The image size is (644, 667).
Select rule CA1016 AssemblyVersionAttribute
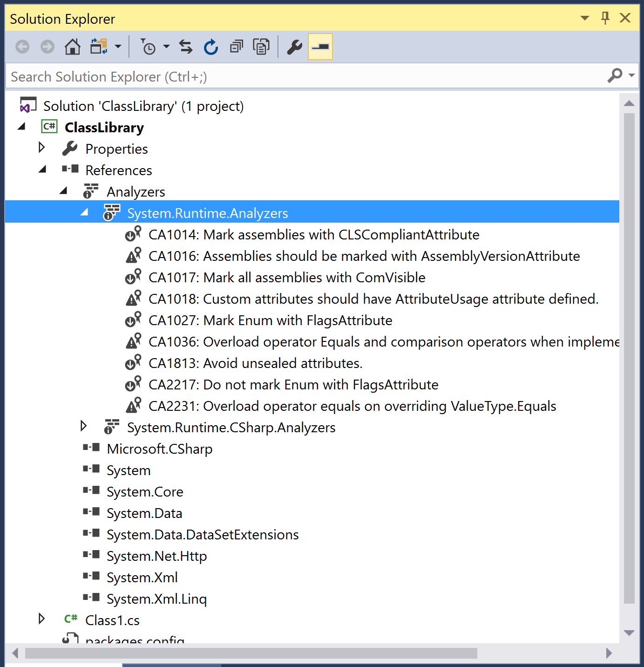[x=364, y=256]
